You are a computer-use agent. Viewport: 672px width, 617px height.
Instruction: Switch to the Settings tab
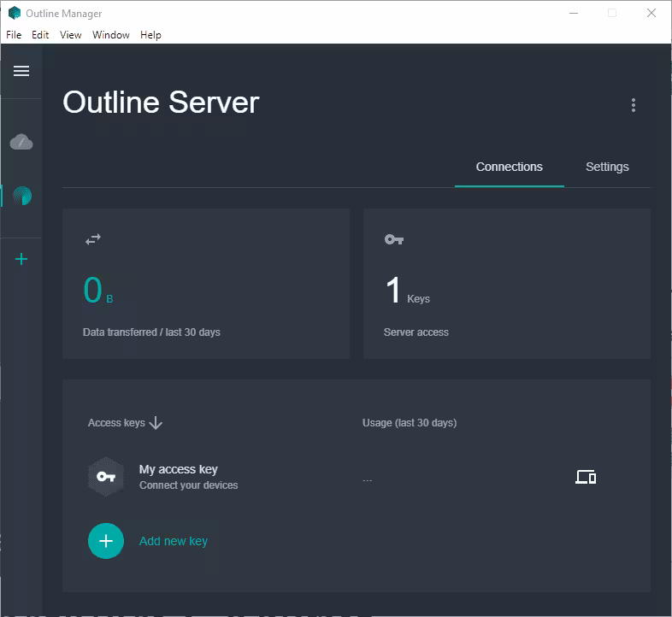(607, 167)
